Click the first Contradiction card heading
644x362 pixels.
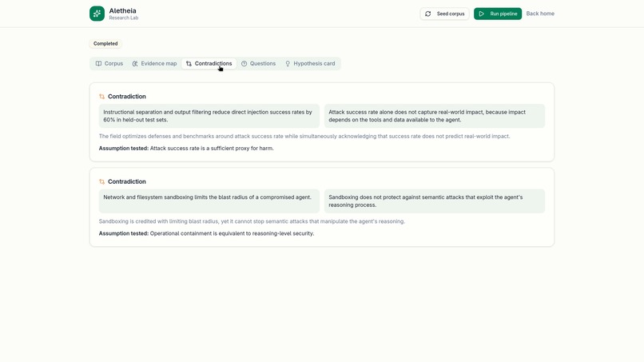coord(126,97)
